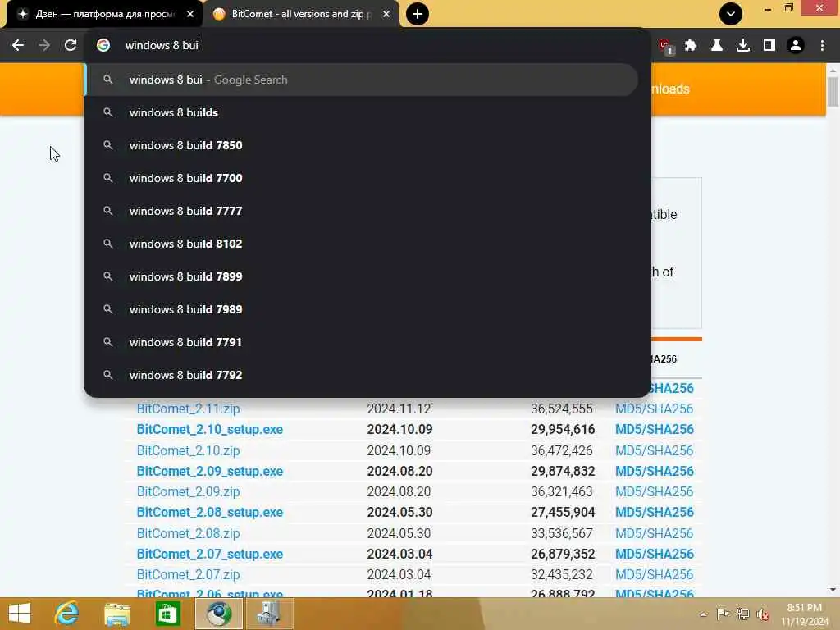Launch Internet Explorer from taskbar
Viewport: 840px width, 630px height.
tap(67, 614)
